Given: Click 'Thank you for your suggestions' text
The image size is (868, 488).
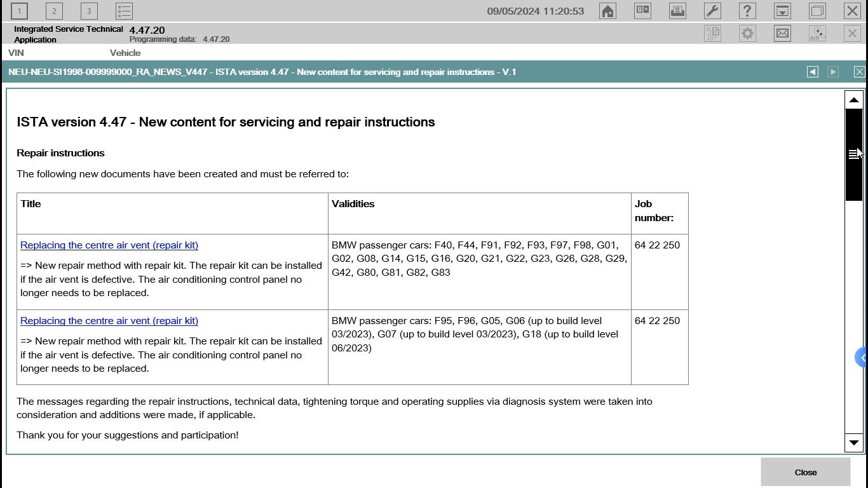Looking at the screenshot, I should [x=127, y=435].
